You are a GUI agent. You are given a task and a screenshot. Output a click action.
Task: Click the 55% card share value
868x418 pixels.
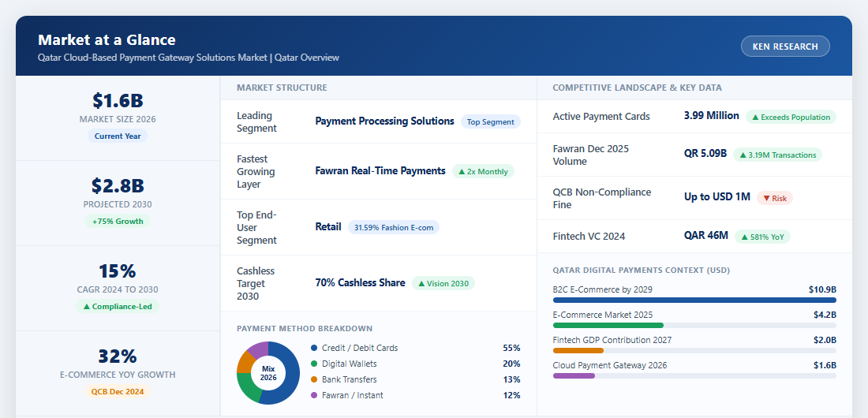[511, 349]
